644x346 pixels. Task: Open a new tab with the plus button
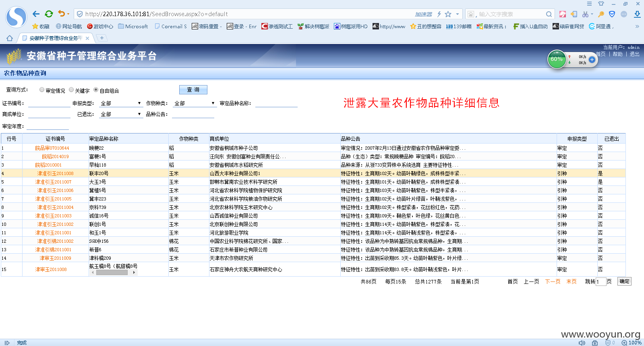click(102, 38)
